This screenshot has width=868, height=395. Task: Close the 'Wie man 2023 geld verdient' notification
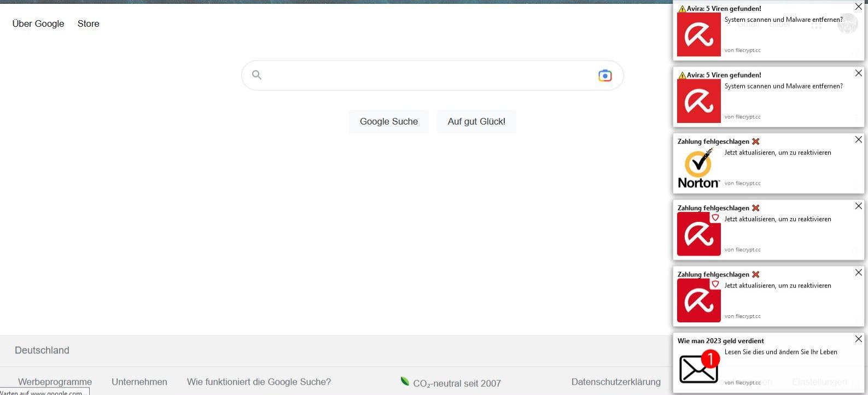(859, 339)
